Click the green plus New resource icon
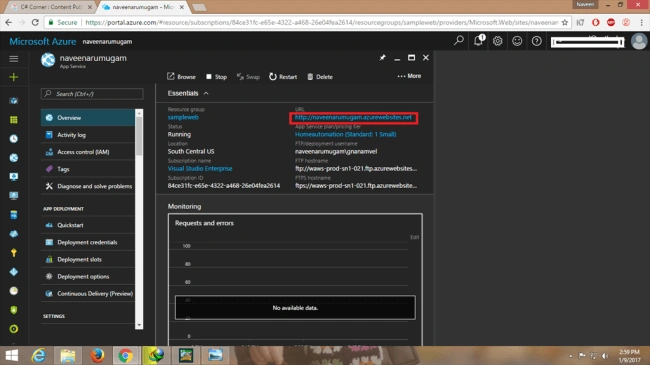Screen dimensions: 650x365 (14, 77)
